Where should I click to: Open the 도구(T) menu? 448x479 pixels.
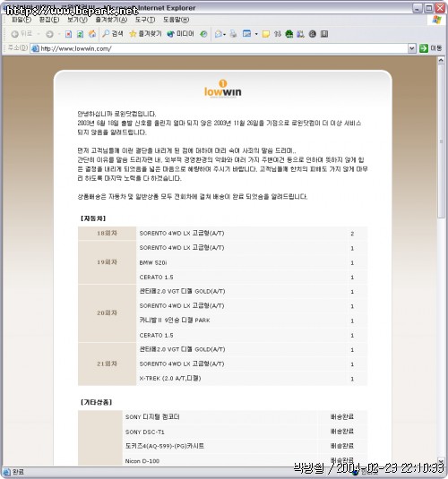coord(145,20)
